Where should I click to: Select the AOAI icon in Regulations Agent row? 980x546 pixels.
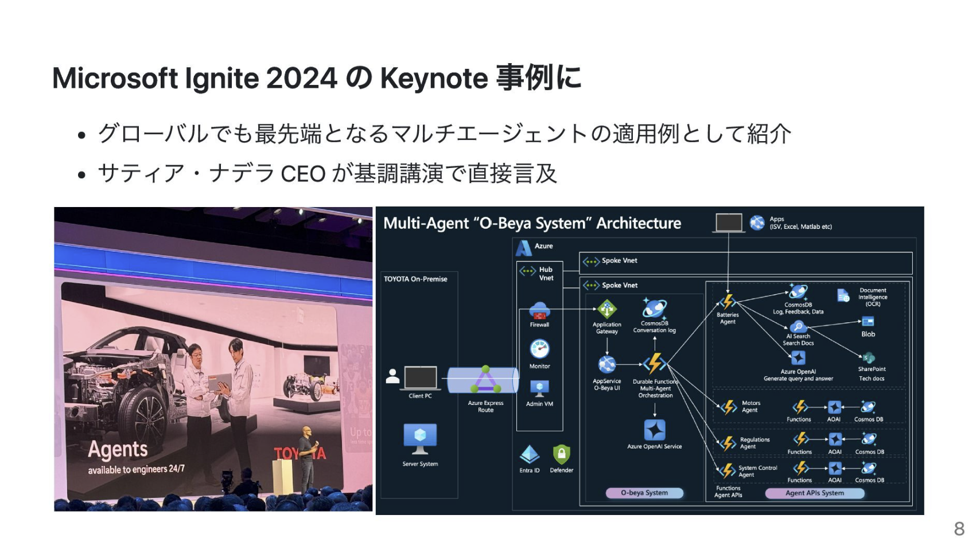[835, 439]
